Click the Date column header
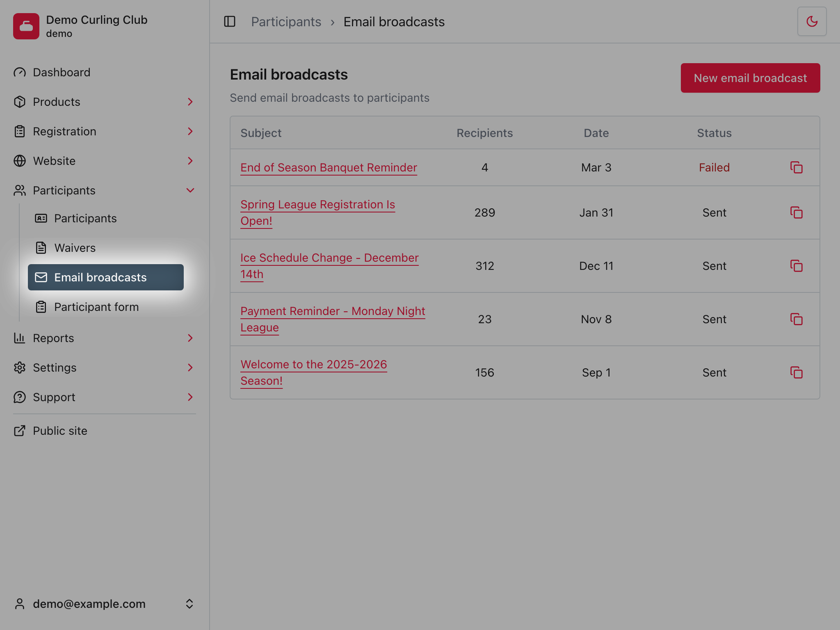Screen dimensions: 840x630 point(596,133)
